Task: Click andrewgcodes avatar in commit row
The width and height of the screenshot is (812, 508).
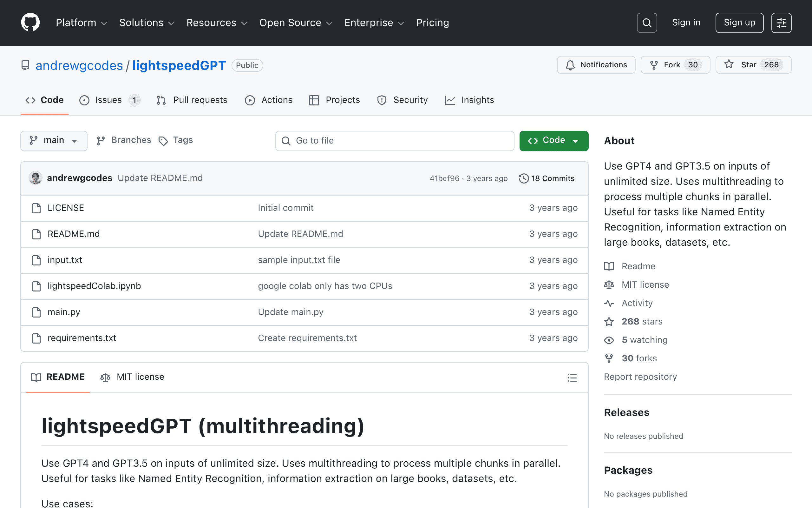Action: coord(35,178)
